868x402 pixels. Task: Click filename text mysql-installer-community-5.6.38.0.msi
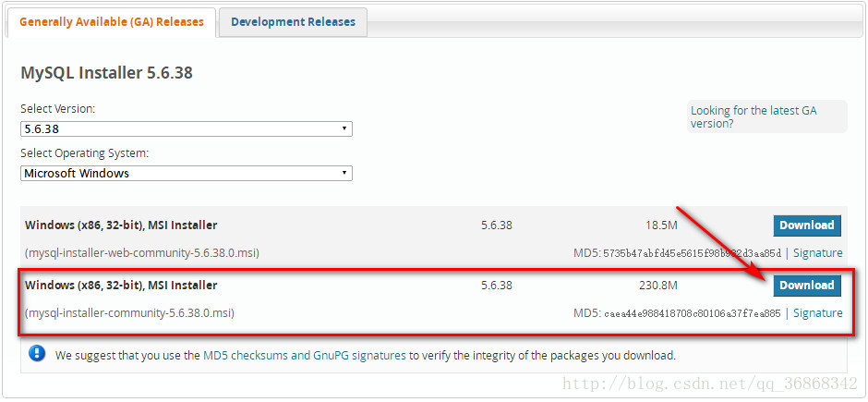(129, 313)
